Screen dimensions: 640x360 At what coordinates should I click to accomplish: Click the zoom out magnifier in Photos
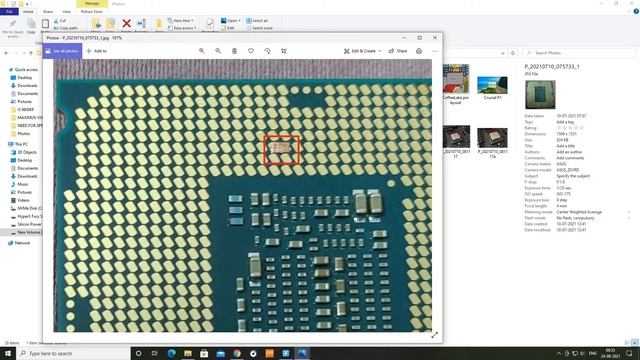(218, 51)
